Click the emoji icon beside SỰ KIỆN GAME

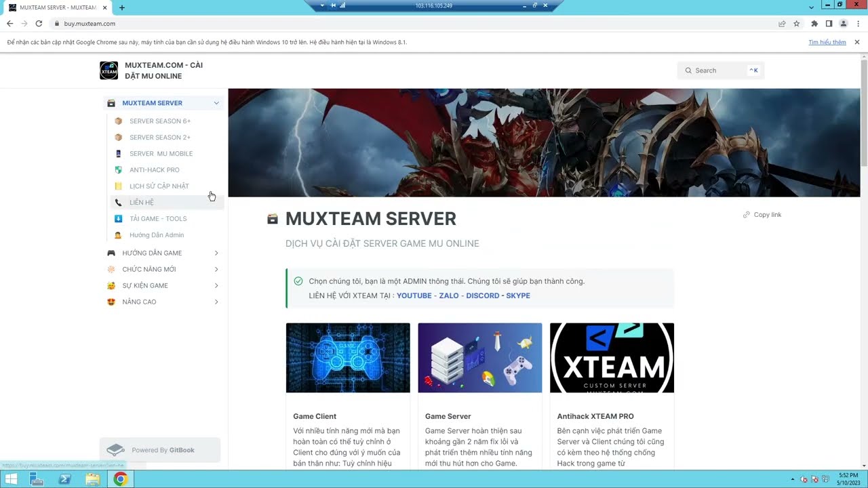111,285
